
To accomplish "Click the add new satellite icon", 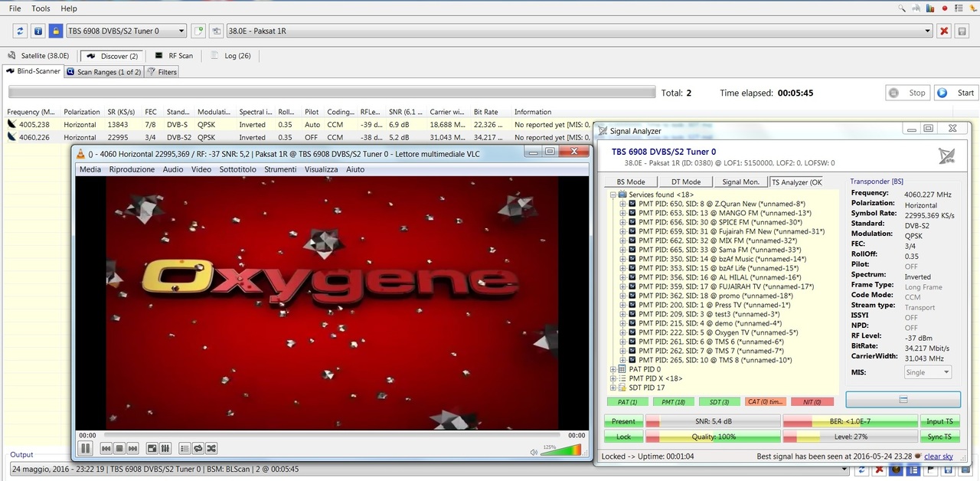I will click(199, 31).
